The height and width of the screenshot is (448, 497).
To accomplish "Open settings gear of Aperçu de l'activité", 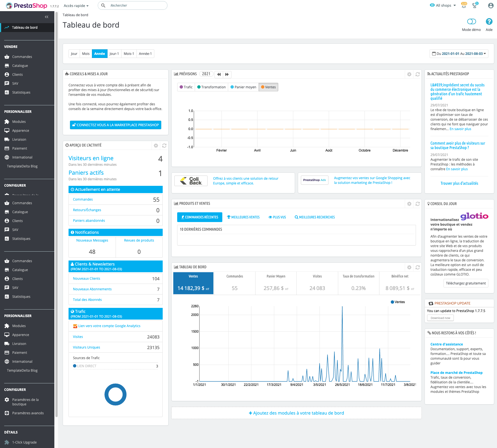I will (x=156, y=145).
